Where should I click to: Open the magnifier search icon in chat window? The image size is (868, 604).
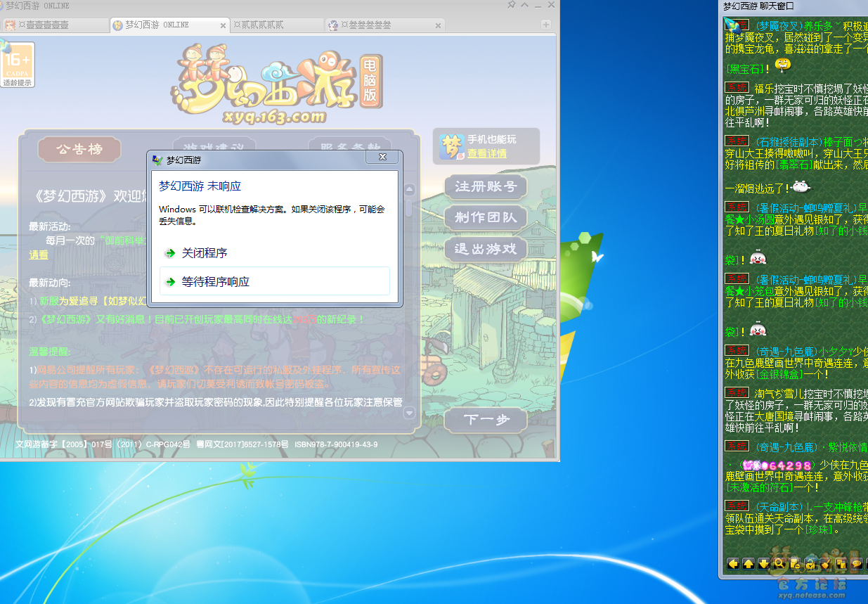pyautogui.click(x=779, y=563)
